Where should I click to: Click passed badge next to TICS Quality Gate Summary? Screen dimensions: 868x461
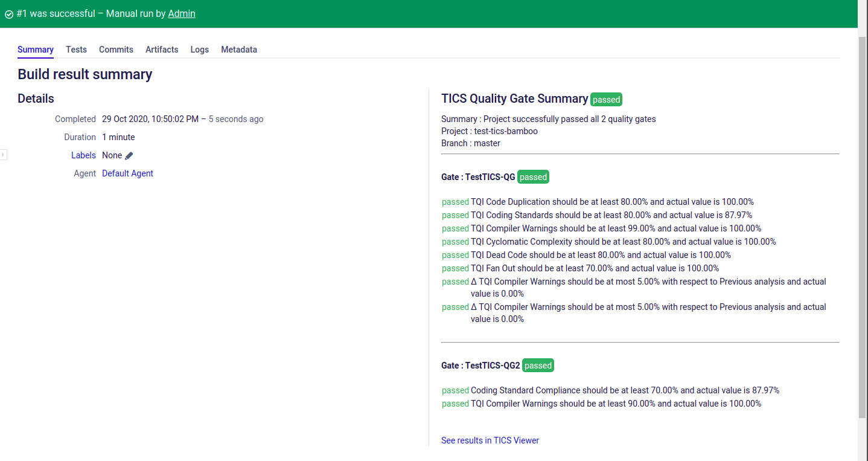(606, 100)
